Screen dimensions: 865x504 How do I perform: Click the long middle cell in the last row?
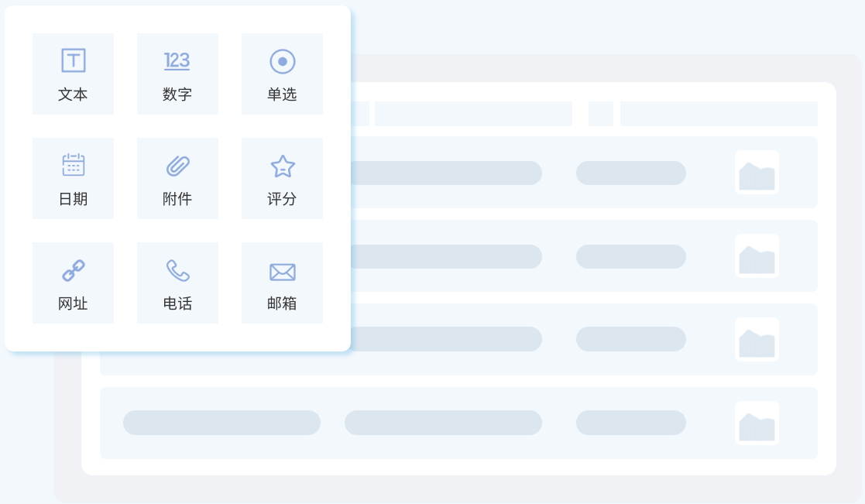pos(443,423)
